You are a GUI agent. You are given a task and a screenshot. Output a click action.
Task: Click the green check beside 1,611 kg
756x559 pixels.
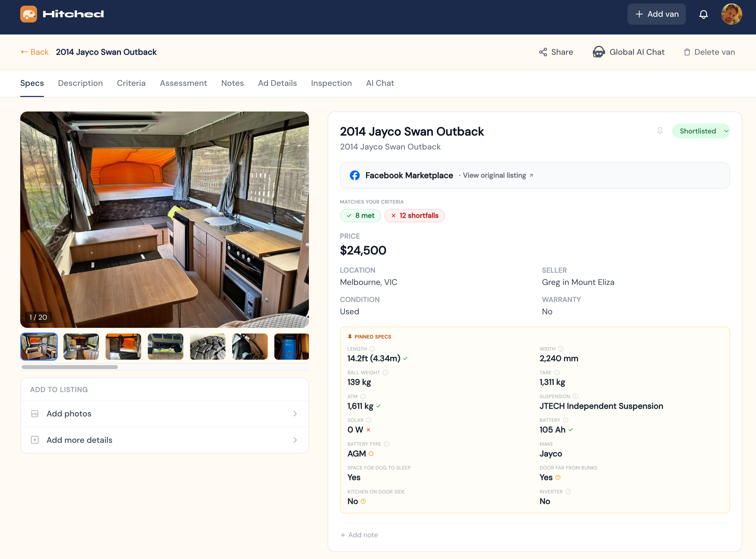pos(379,406)
